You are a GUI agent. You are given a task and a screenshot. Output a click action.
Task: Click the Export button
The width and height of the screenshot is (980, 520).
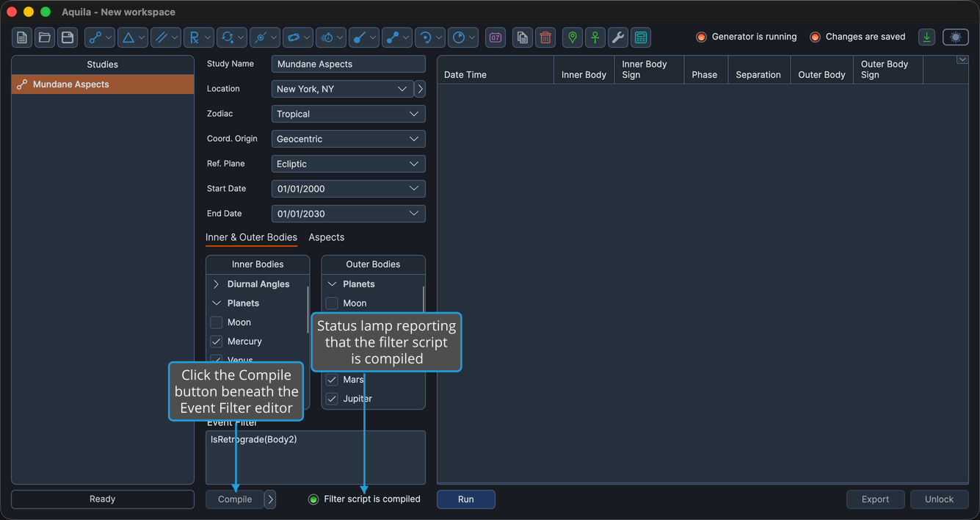pos(875,499)
